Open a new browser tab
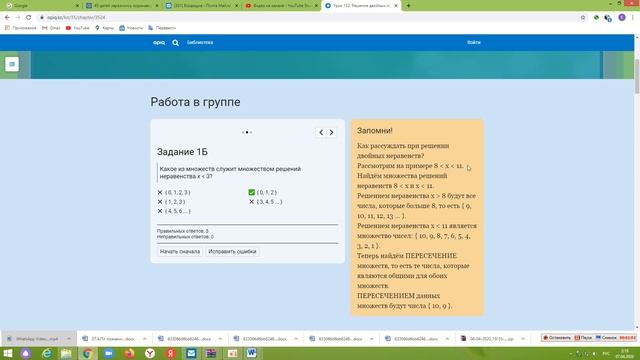Screen dimensions: 640x360 point(408,6)
